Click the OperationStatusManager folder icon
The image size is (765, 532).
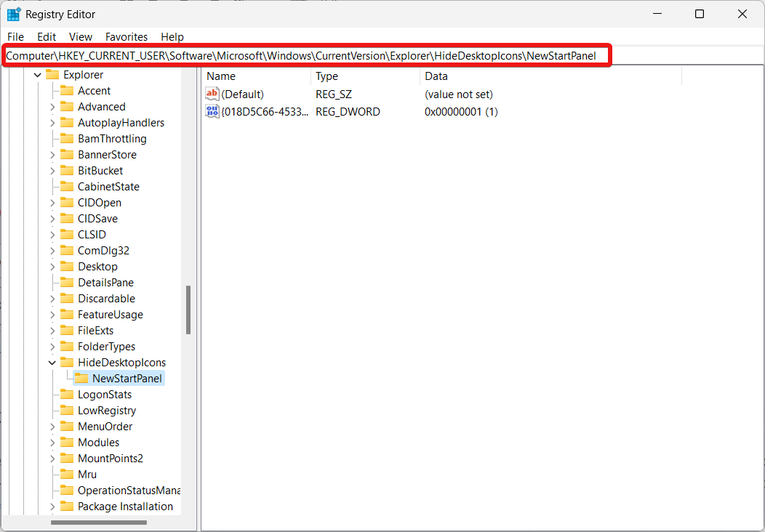67,491
